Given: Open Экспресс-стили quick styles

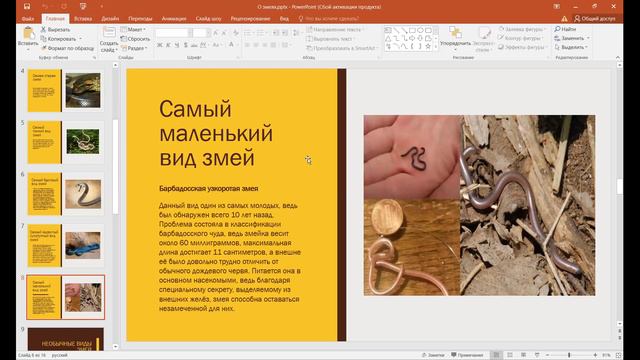Looking at the screenshot, I should click(484, 39).
